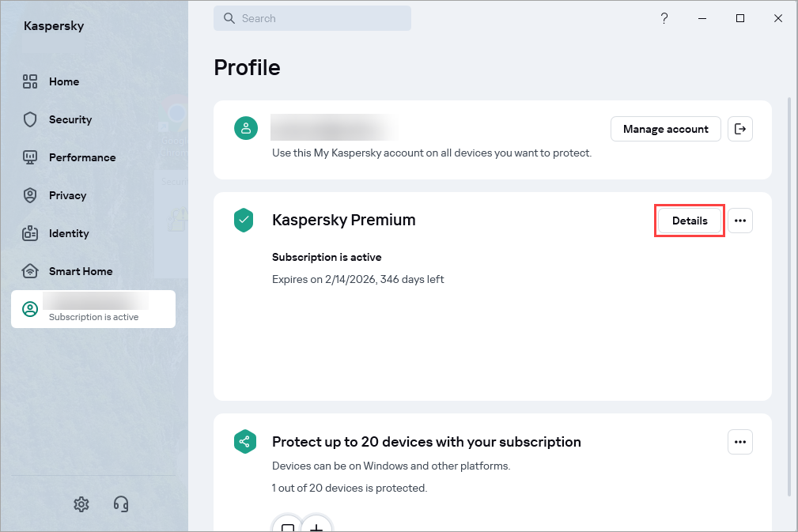
Task: Click the protected computer device icon
Action: 287,526
